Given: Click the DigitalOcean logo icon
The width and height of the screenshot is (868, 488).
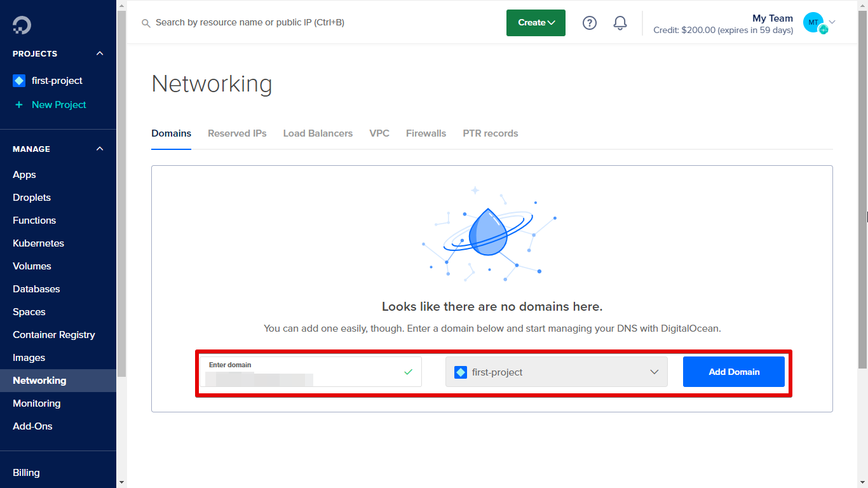Looking at the screenshot, I should [x=22, y=25].
